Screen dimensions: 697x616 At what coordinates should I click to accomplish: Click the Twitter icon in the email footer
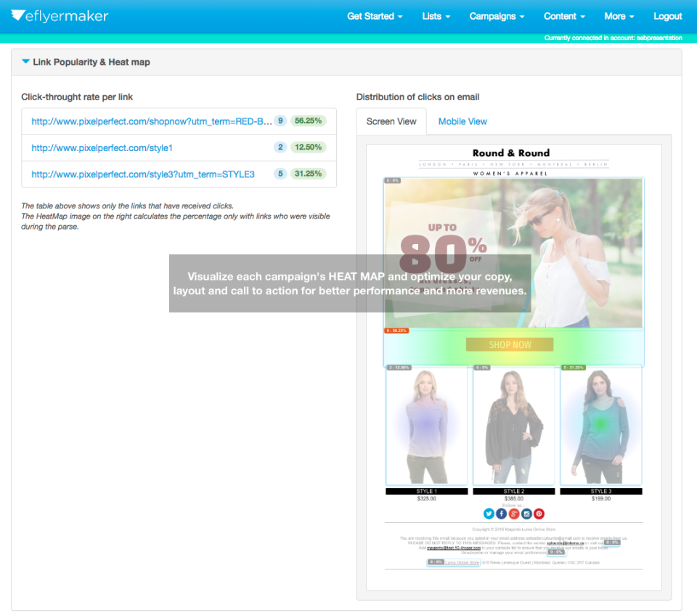click(x=489, y=514)
